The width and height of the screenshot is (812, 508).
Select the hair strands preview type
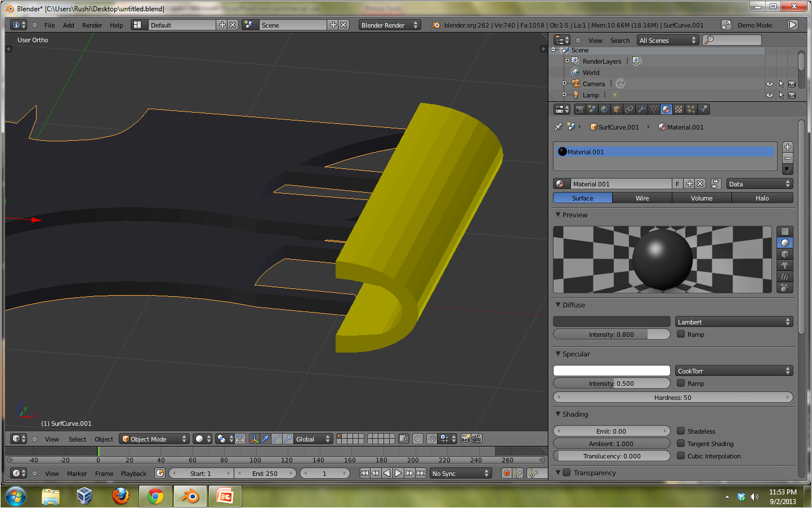click(785, 277)
